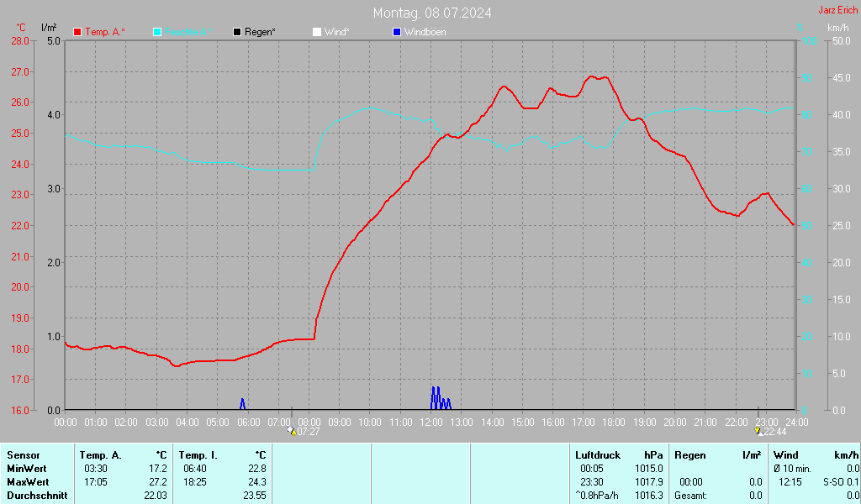Click the date title Montag, 08.07.2024
This screenshot has width=861, height=504.
pos(432,13)
